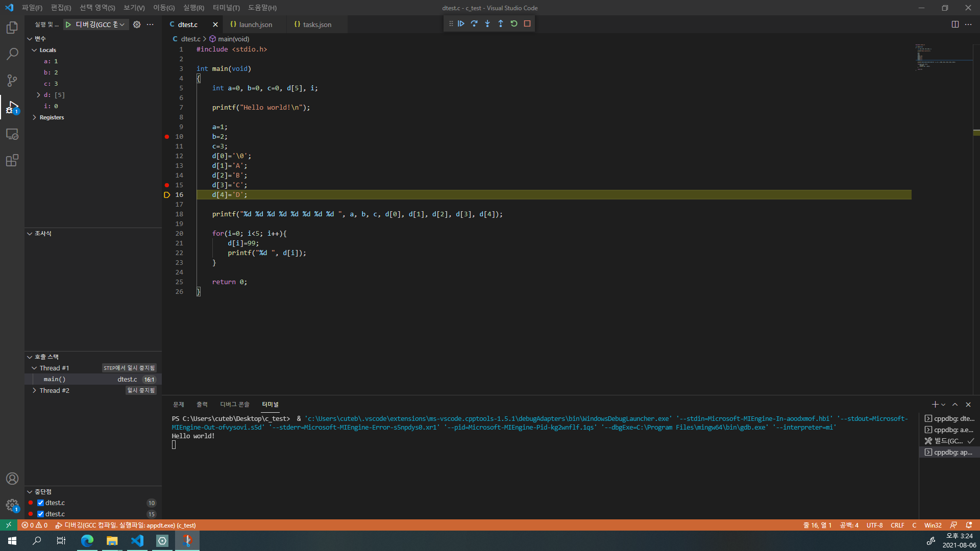The height and width of the screenshot is (551, 980).
Task: Click the UTF-8 encoding in the status bar
Action: click(x=874, y=525)
